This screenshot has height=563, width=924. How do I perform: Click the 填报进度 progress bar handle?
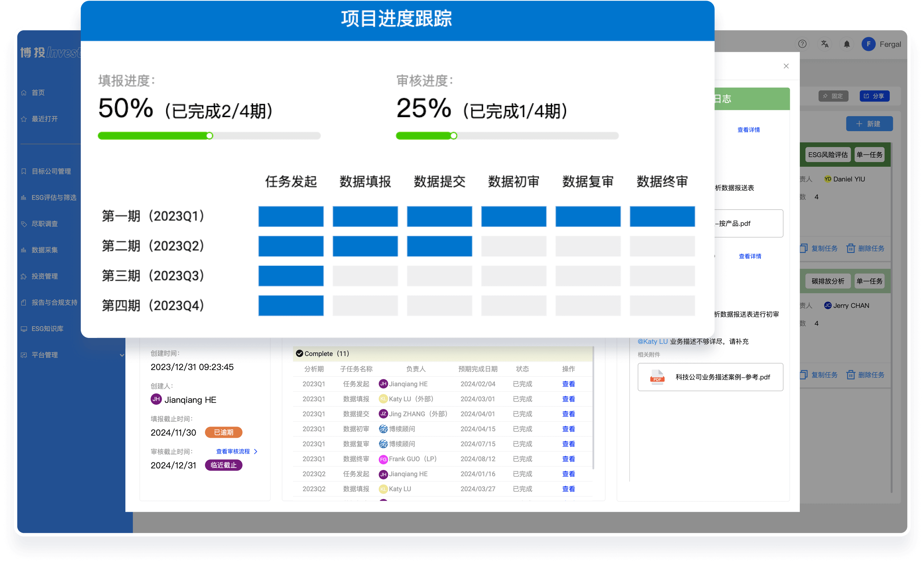click(x=210, y=136)
